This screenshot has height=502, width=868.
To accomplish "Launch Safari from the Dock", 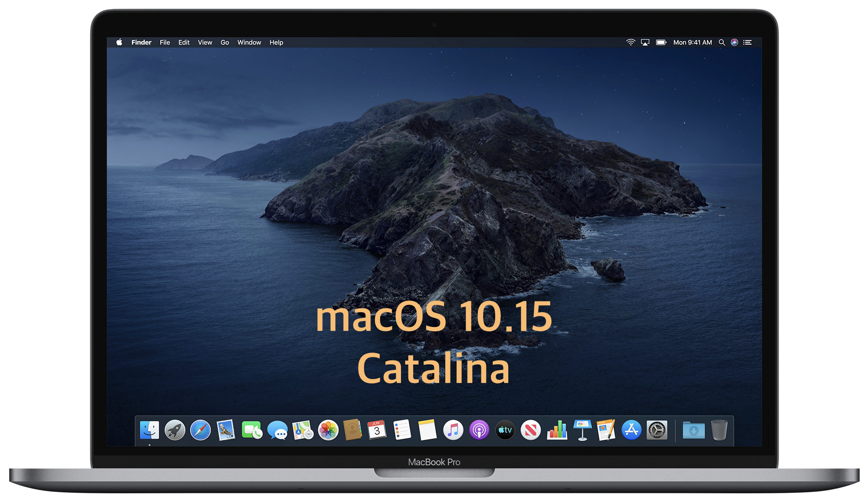I will 200,430.
